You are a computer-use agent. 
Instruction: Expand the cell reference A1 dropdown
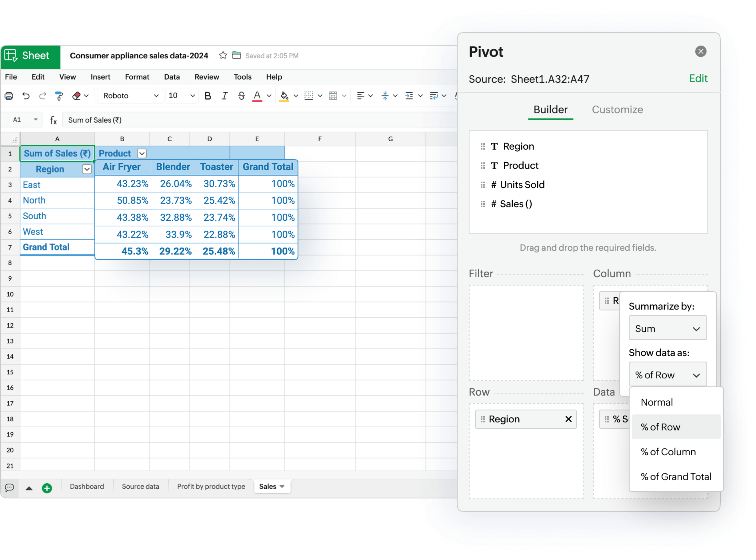(x=36, y=120)
